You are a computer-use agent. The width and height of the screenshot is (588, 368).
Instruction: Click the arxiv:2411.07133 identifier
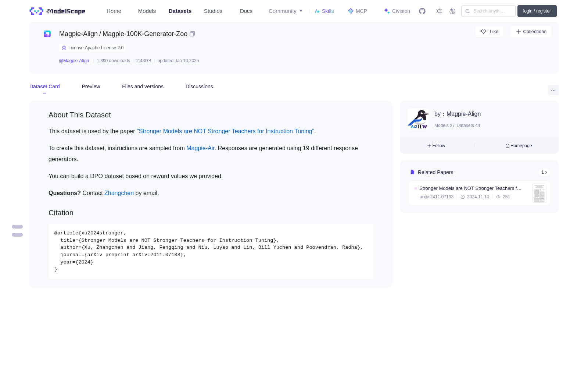[x=437, y=197]
